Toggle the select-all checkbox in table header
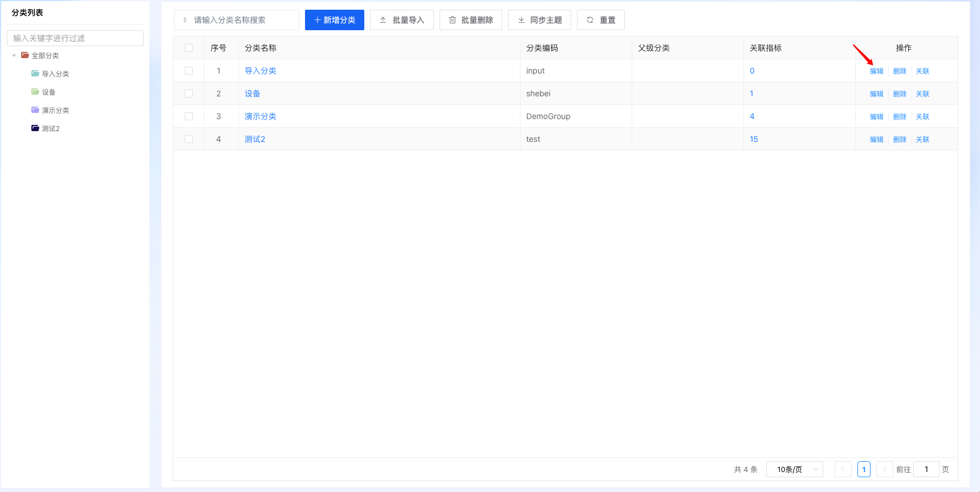This screenshot has height=492, width=980. [189, 48]
